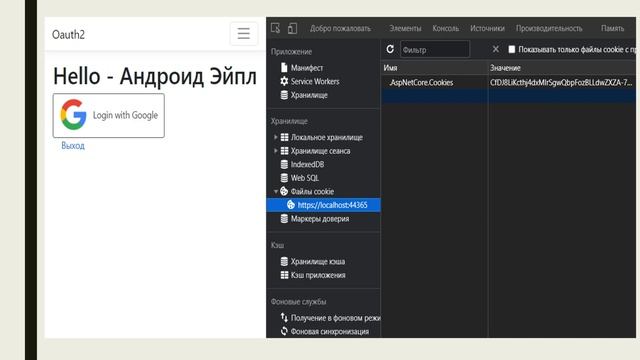Image resolution: width=640 pixels, height=360 pixels.
Task: Open the Добро пожаловать tab
Action: point(340,28)
